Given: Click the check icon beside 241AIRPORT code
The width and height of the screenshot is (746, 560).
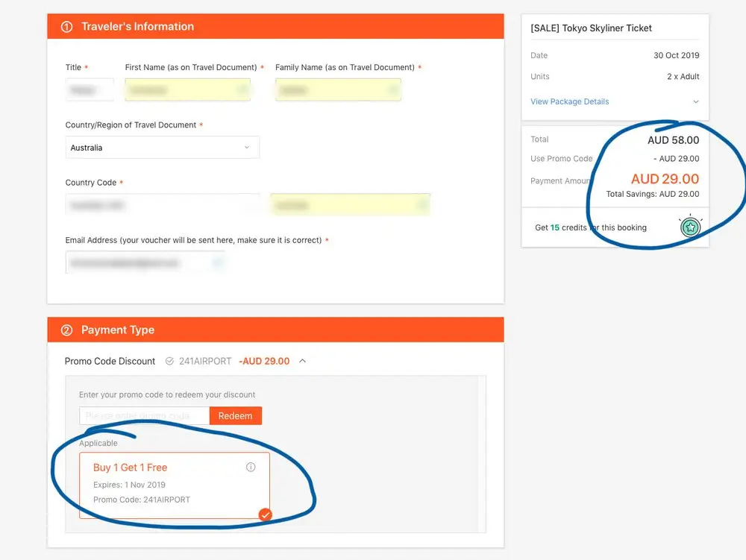Looking at the screenshot, I should (x=169, y=362).
